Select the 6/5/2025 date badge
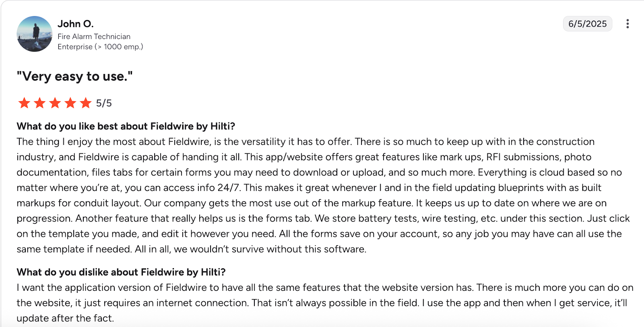This screenshot has height=327, width=644. pos(587,24)
